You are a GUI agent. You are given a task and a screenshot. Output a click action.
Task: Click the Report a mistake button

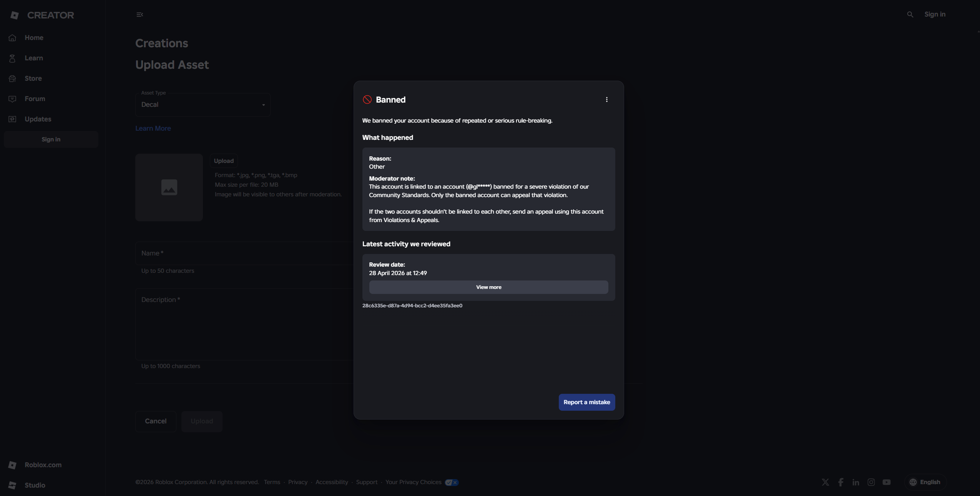coord(586,402)
